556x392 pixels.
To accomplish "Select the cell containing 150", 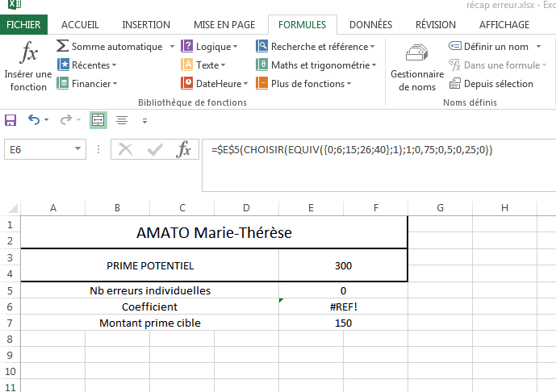I will tap(343, 323).
